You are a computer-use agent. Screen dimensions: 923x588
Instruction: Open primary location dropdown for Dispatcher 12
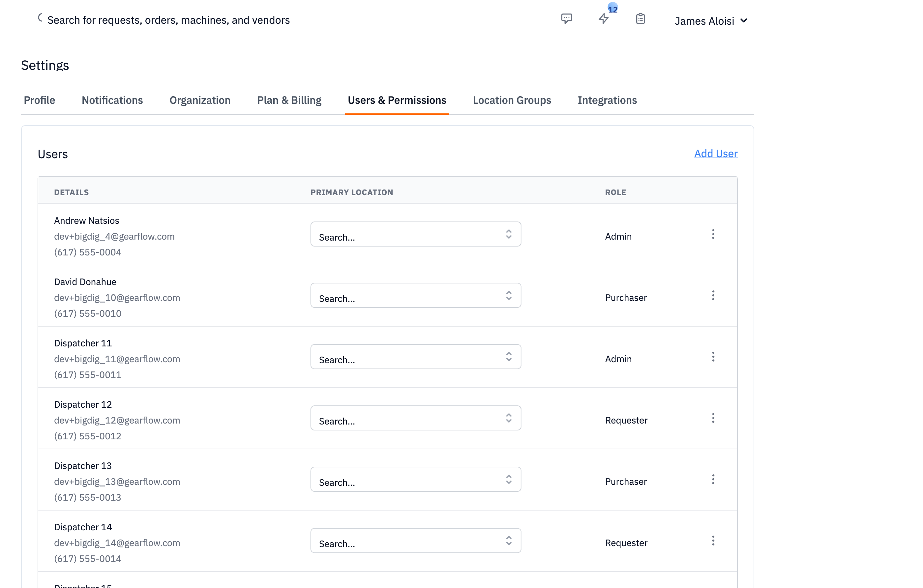pos(415,418)
